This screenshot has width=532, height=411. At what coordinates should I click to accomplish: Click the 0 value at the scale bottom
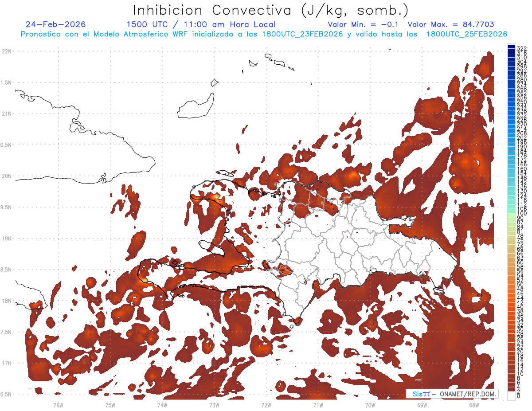tap(519, 396)
